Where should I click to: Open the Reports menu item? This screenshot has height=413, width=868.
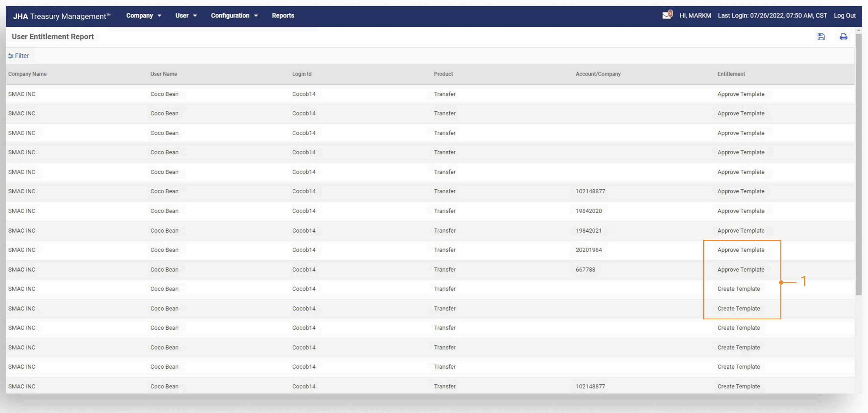[283, 15]
